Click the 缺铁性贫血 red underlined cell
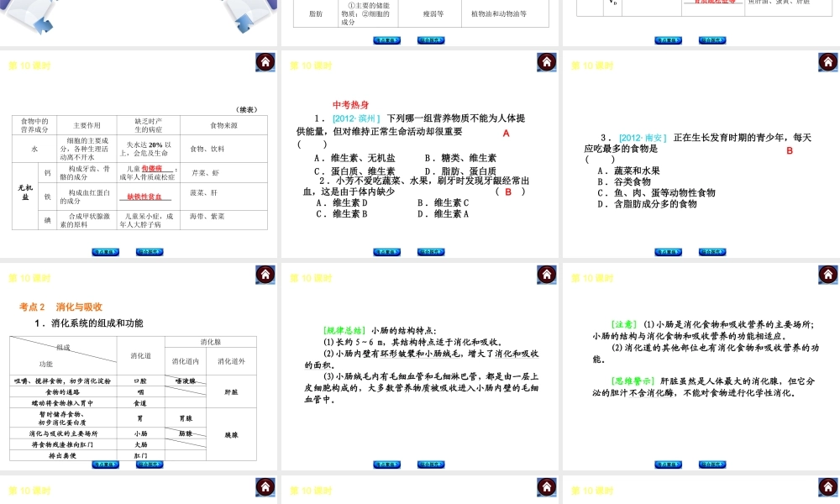Screen dimensions: 840x504 144,197
